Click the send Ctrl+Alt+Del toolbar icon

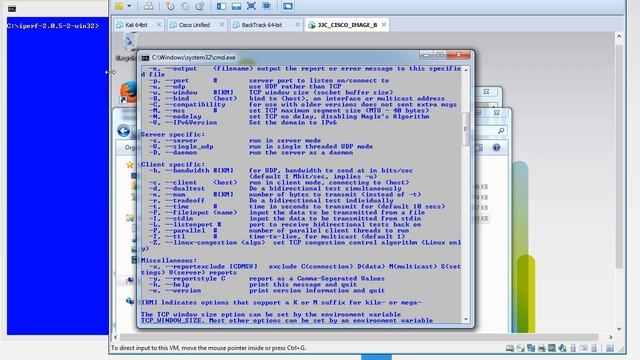pos(148,6)
